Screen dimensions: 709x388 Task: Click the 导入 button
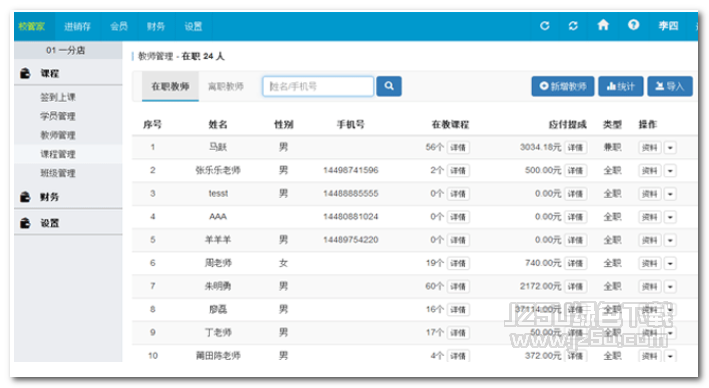[x=670, y=86]
